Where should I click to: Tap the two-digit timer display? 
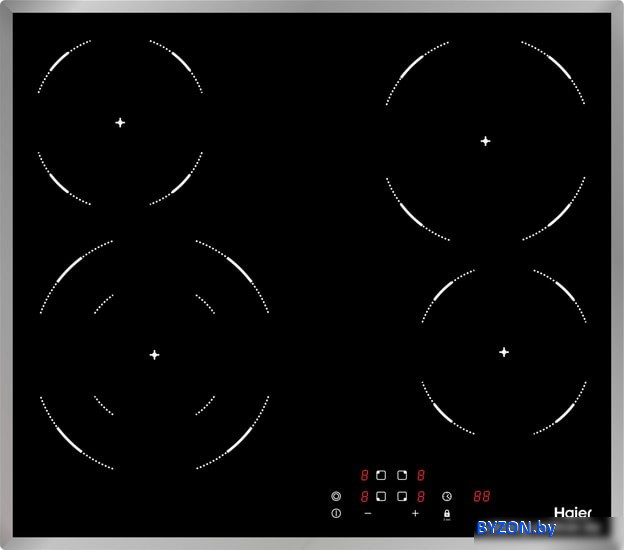482,496
